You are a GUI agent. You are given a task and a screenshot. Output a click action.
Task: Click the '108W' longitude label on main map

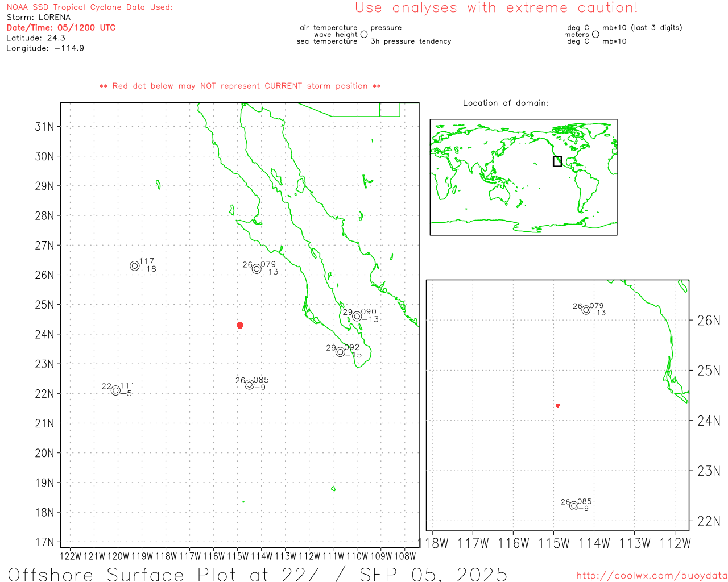(405, 556)
